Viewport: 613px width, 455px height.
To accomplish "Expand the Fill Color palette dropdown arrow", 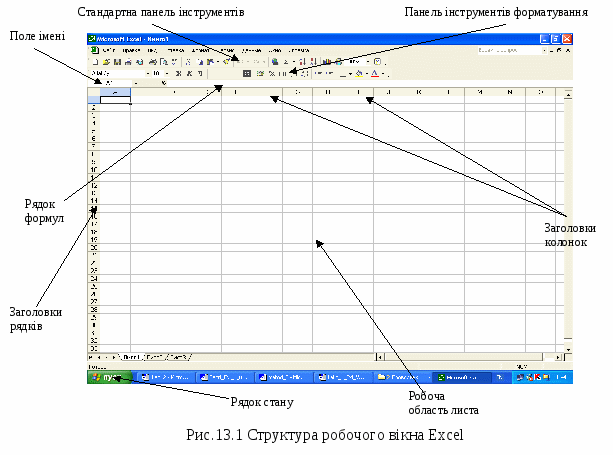I will 367,73.
